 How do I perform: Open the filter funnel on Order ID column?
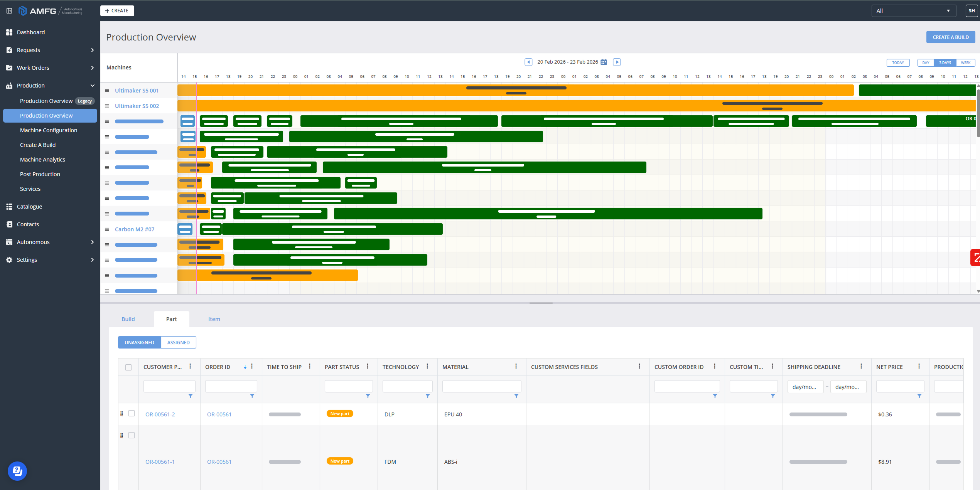[253, 396]
